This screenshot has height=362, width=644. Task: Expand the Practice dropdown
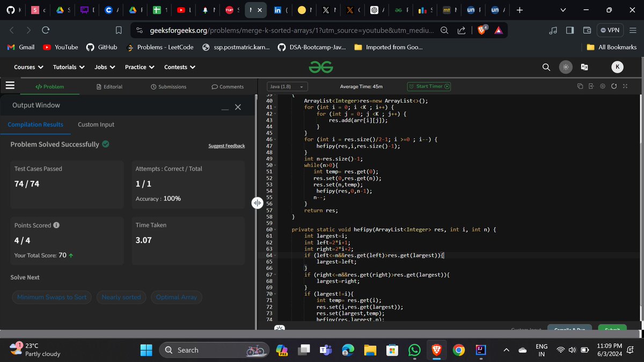pyautogui.click(x=140, y=67)
